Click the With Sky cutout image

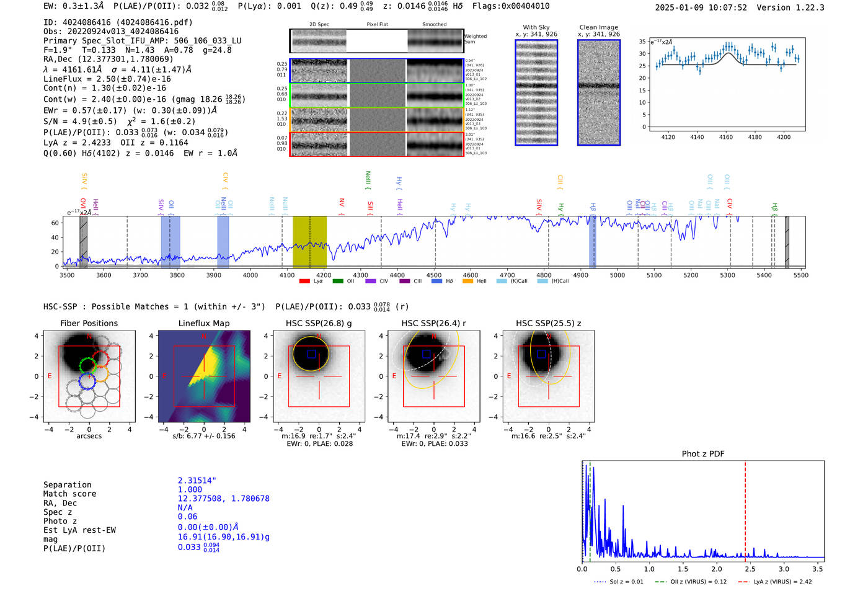(x=536, y=92)
